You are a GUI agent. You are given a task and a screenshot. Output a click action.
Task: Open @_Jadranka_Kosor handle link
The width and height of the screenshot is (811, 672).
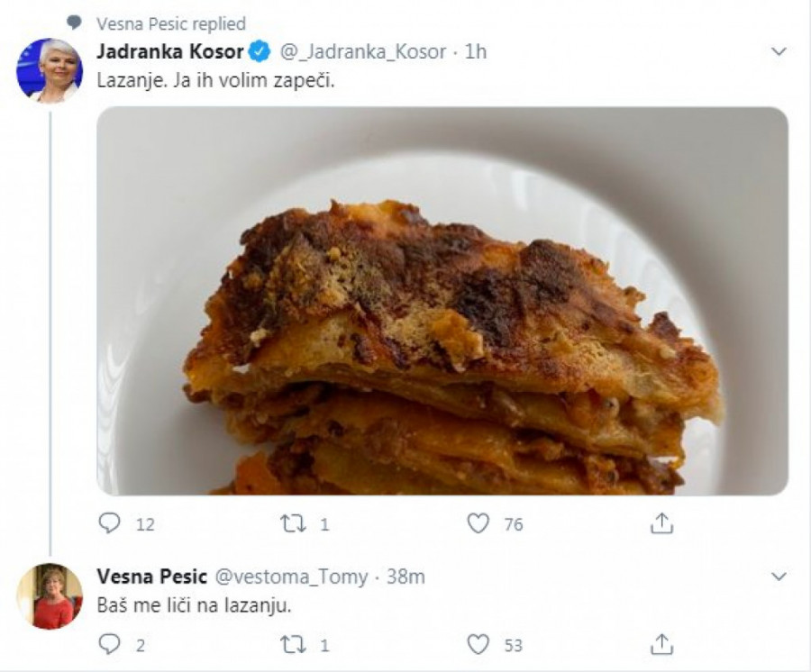361,51
